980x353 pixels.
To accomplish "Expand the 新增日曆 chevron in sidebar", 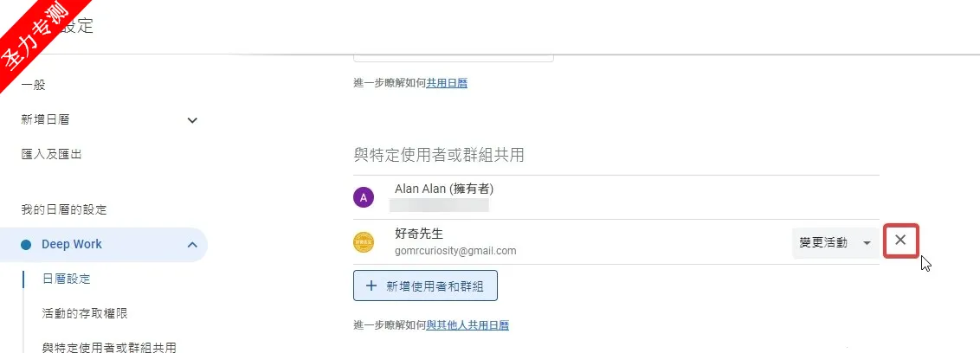I will pos(192,120).
